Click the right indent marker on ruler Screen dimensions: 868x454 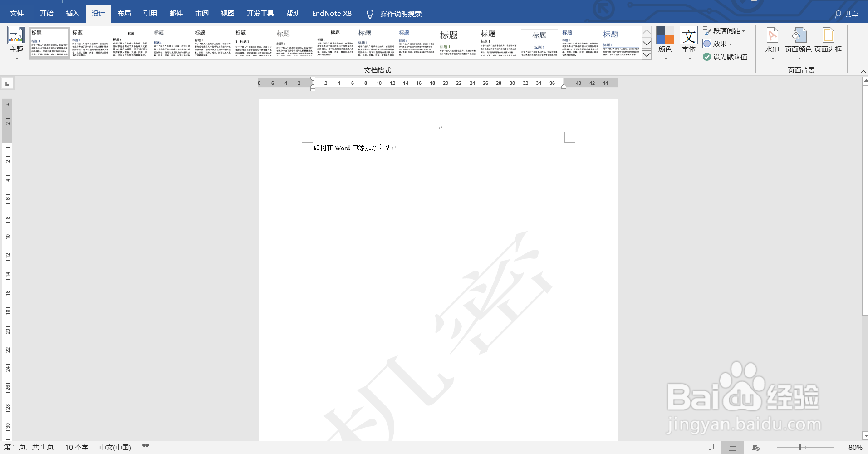click(x=564, y=86)
